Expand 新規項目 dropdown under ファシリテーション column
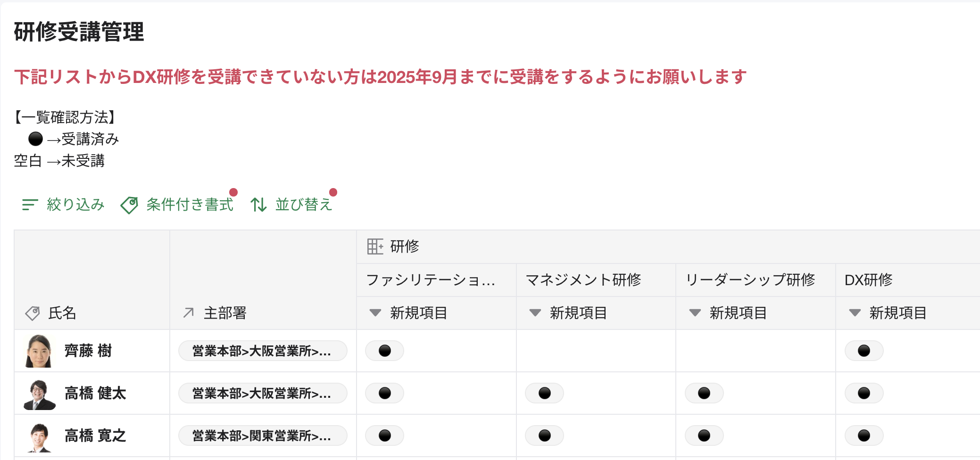 [x=375, y=312]
